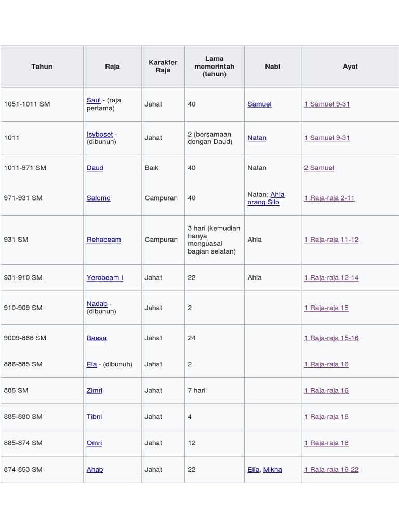
Task: Follow the Omri link
Action: tap(94, 443)
